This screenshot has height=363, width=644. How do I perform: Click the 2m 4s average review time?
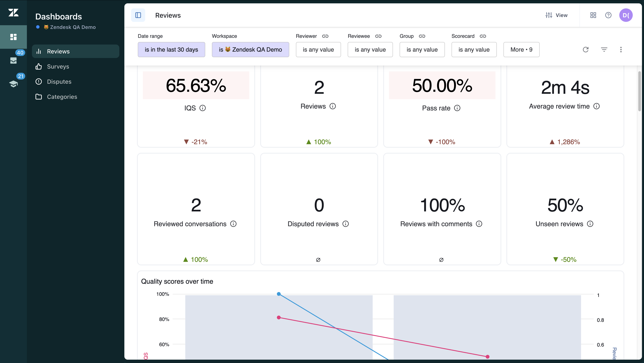pyautogui.click(x=565, y=88)
